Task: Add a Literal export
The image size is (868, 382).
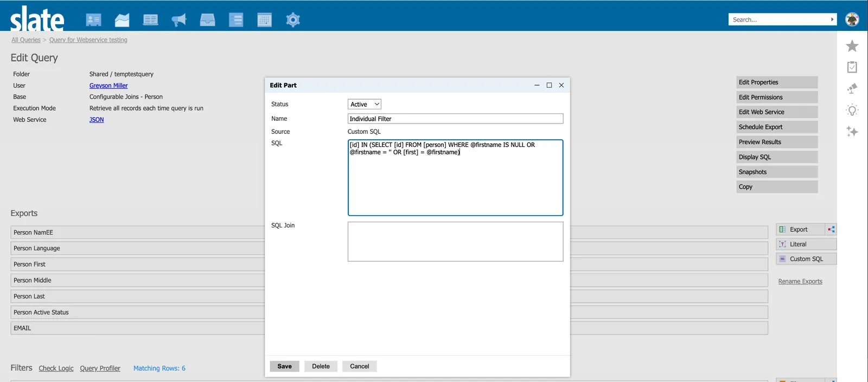Action: [x=806, y=244]
